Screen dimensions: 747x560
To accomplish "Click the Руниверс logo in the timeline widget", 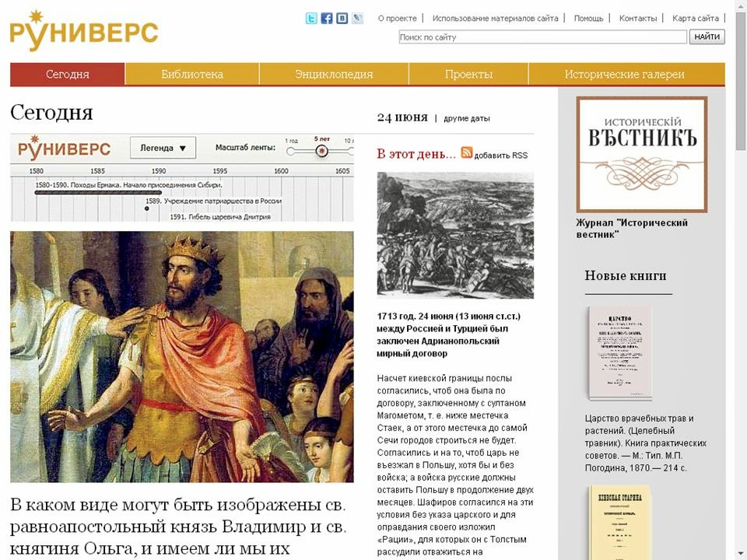I will (x=65, y=147).
